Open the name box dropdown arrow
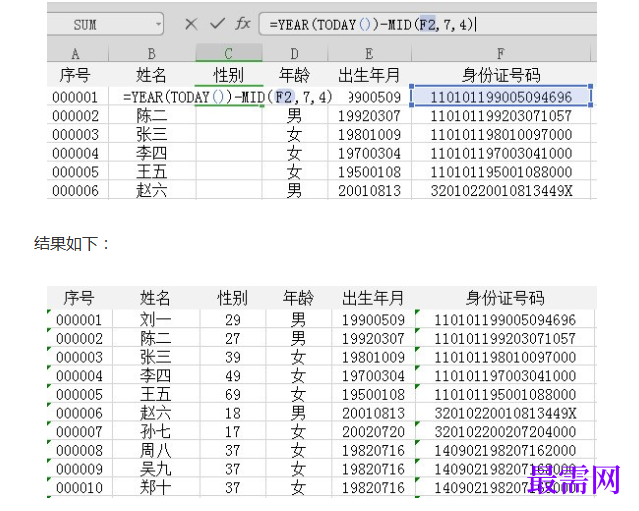 (158, 24)
